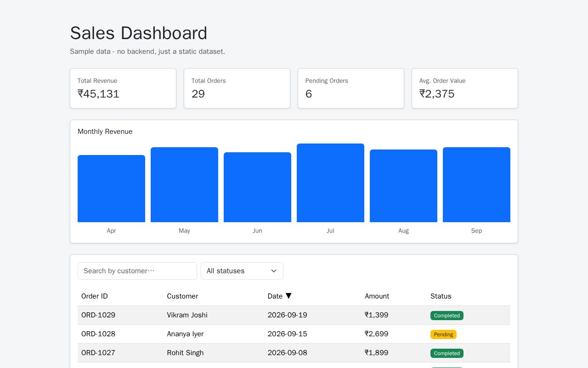Open the All statuses dropdown
This screenshot has width=588, height=368.
point(242,271)
